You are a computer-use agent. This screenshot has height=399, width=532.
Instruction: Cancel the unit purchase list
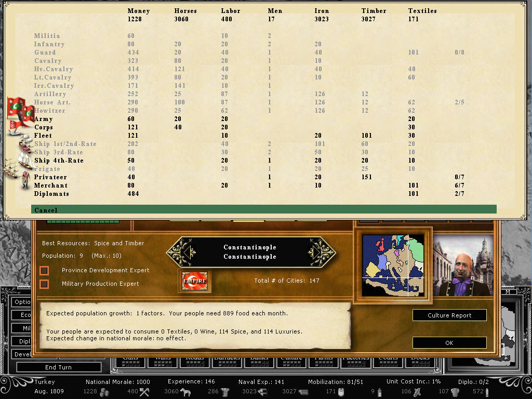263,210
